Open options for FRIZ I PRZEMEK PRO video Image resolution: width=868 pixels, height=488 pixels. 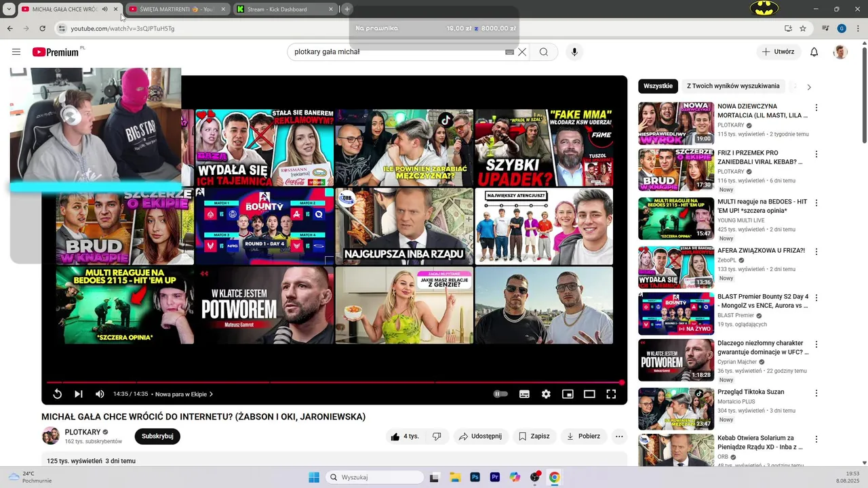click(x=816, y=155)
